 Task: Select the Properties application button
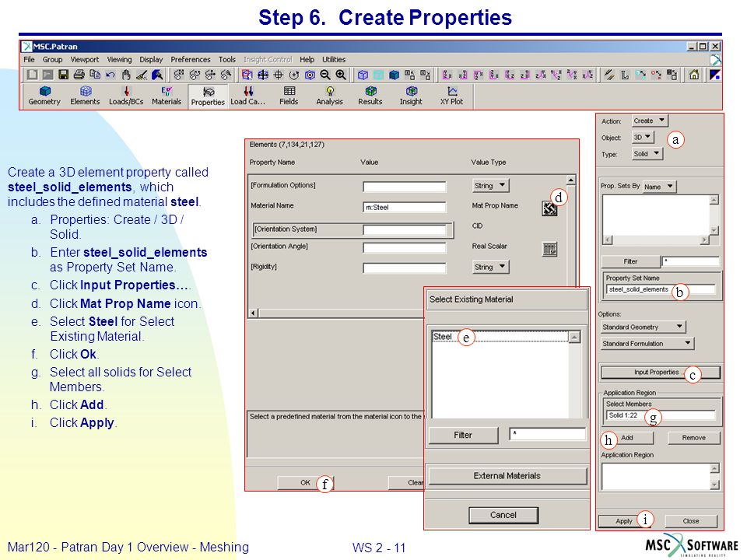point(208,96)
